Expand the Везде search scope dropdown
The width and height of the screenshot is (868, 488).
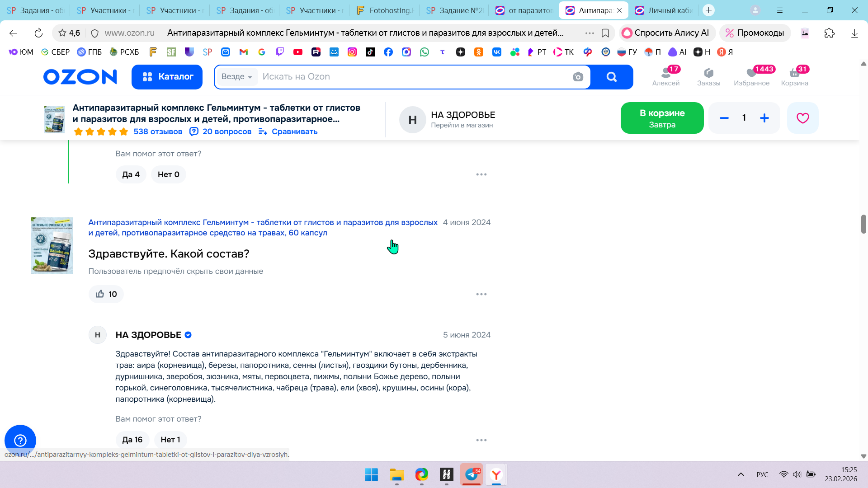coord(237,77)
